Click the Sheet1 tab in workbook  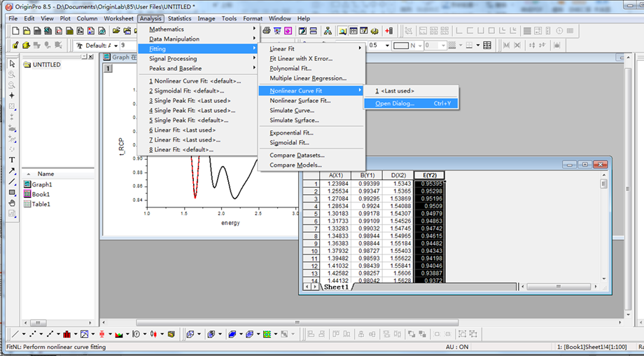(x=336, y=287)
